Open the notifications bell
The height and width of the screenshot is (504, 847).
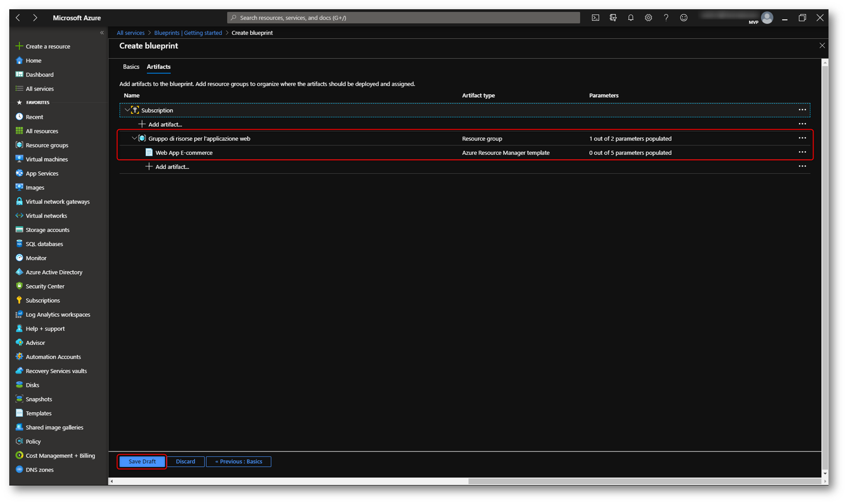pos(631,18)
